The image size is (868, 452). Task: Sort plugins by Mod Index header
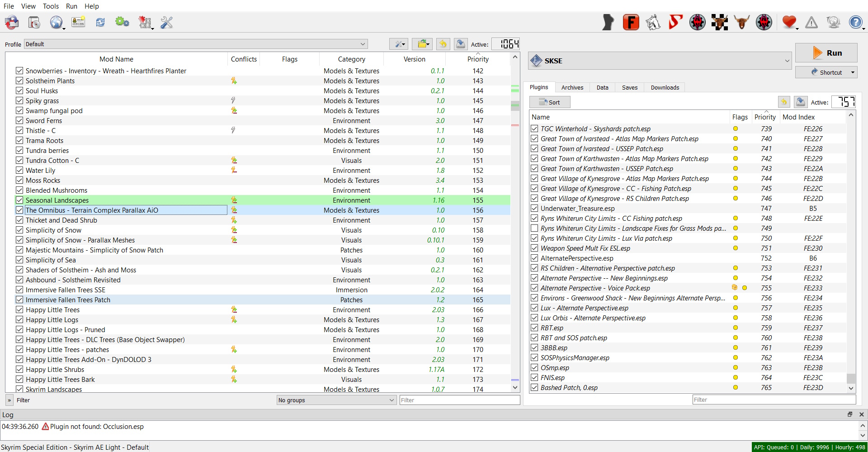(813, 117)
